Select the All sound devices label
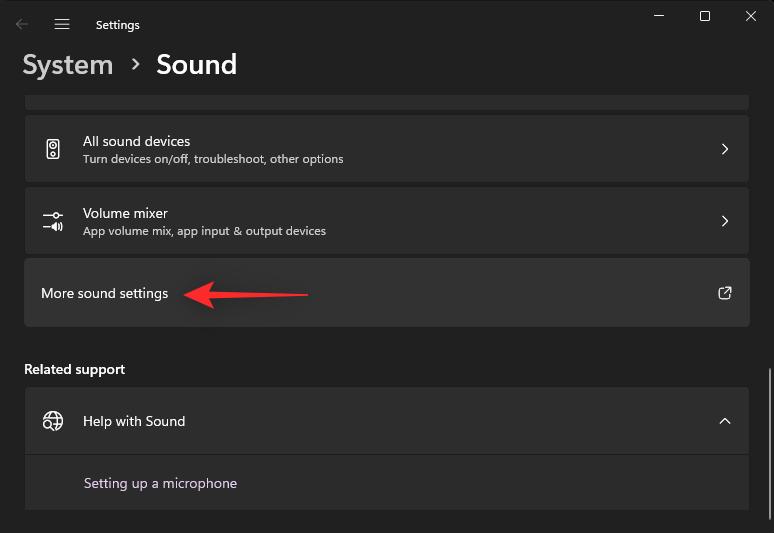Image resolution: width=774 pixels, height=533 pixels. coord(136,141)
